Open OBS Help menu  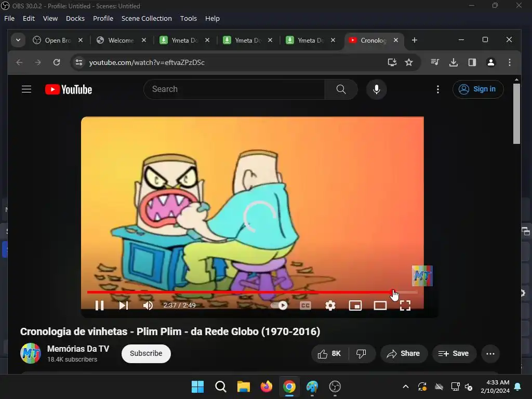tap(212, 18)
